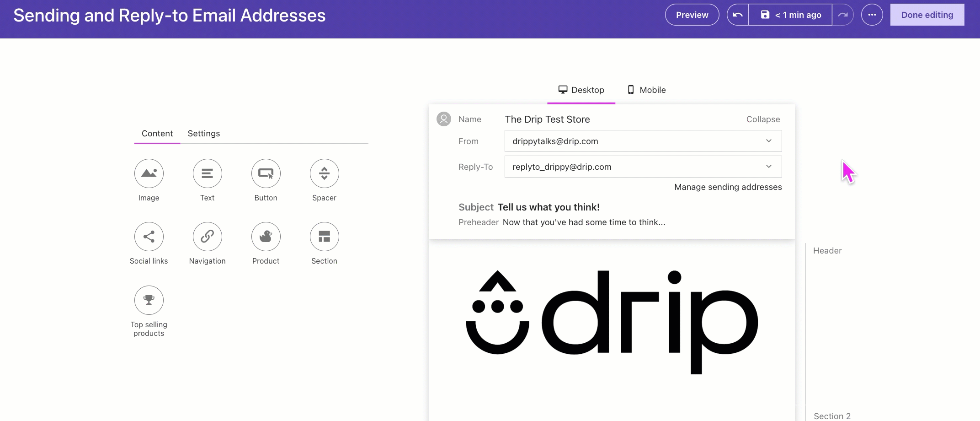Click the mobile phone icon
The width and height of the screenshot is (980, 421).
pos(631,90)
